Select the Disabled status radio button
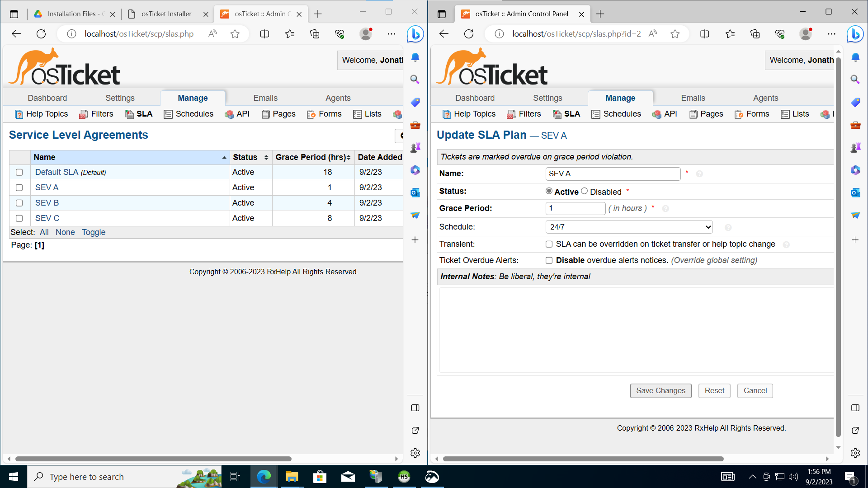The height and width of the screenshot is (488, 868). pos(584,191)
